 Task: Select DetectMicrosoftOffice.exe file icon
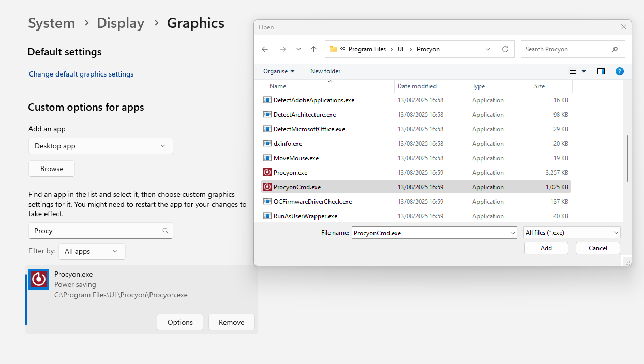coord(267,129)
